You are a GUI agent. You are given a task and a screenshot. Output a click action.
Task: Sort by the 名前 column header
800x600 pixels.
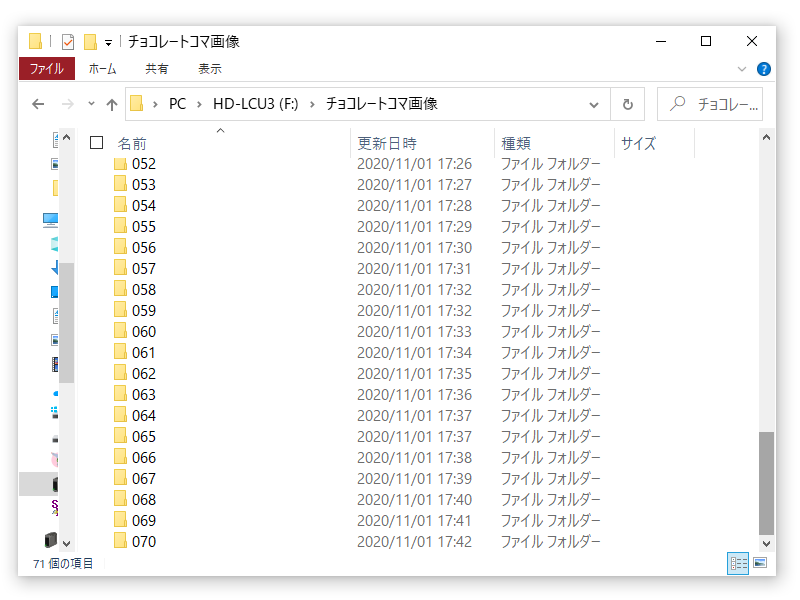point(132,144)
